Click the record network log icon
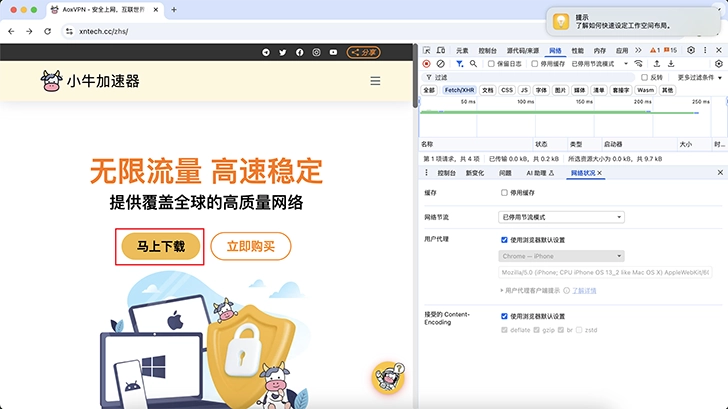The image size is (728, 409). pos(427,63)
